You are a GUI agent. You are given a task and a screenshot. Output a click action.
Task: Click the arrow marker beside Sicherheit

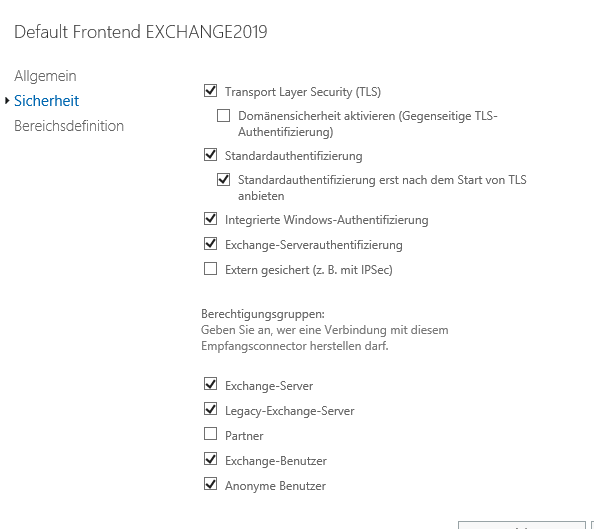[x=7, y=101]
